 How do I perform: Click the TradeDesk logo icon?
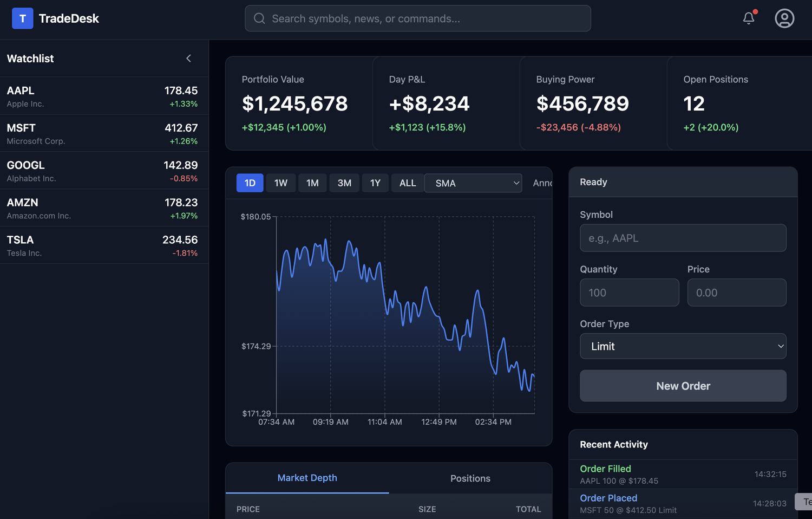point(22,18)
